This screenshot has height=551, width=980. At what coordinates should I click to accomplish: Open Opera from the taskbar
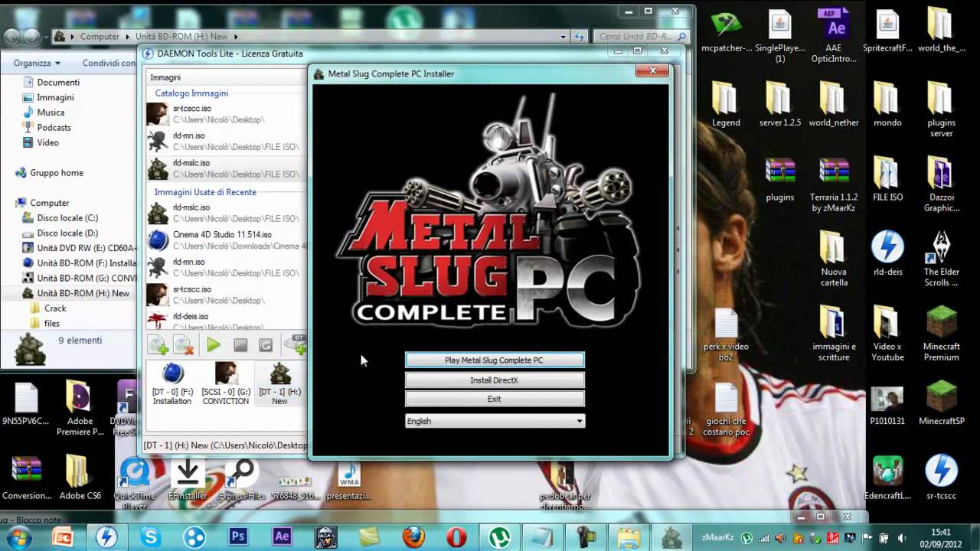click(x=457, y=536)
